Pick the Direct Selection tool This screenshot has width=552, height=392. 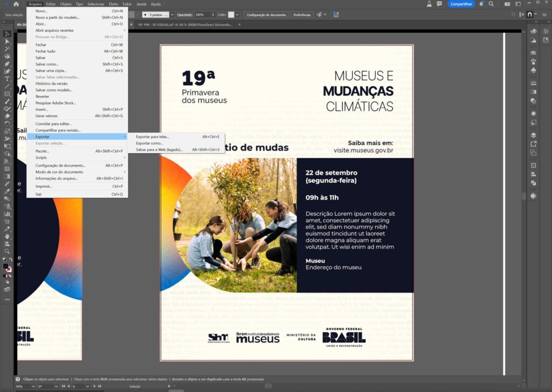click(x=8, y=42)
